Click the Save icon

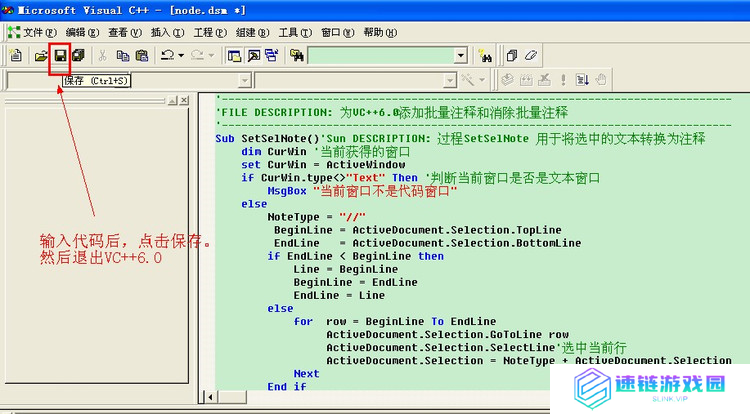pos(60,56)
